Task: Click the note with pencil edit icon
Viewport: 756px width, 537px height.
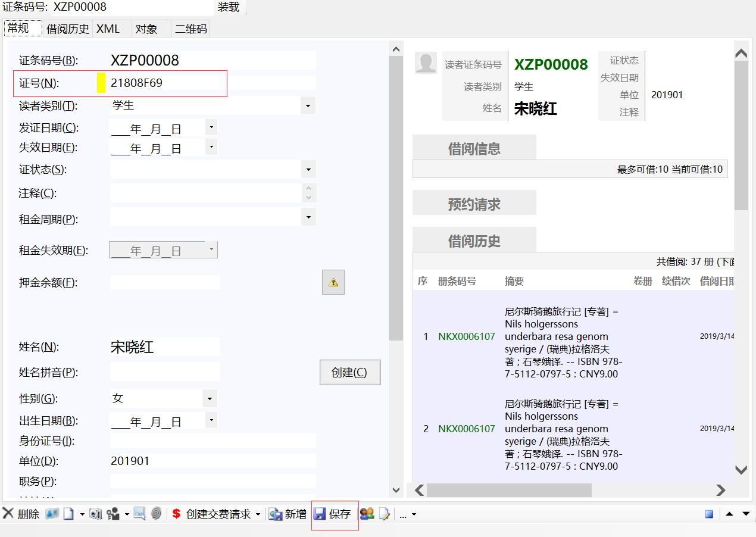Action: pos(385,514)
